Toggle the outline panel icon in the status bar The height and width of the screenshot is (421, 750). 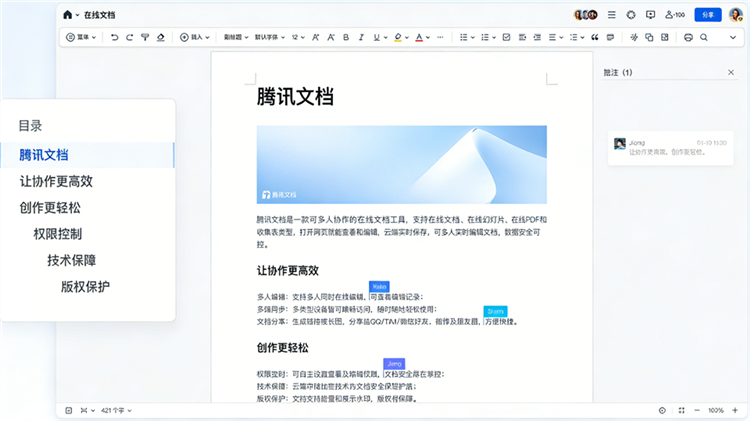69,410
